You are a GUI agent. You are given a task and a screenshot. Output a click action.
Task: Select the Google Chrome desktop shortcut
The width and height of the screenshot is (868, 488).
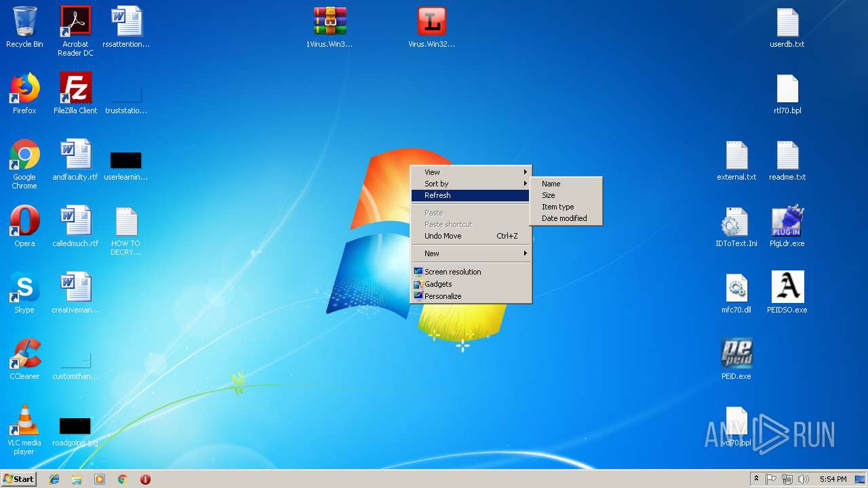pos(24,164)
